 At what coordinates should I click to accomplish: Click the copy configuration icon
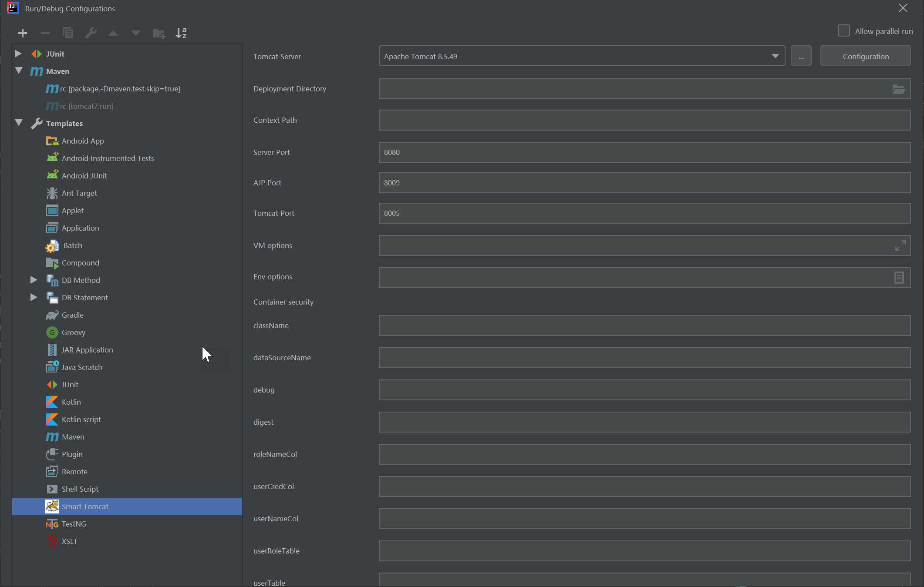68,33
